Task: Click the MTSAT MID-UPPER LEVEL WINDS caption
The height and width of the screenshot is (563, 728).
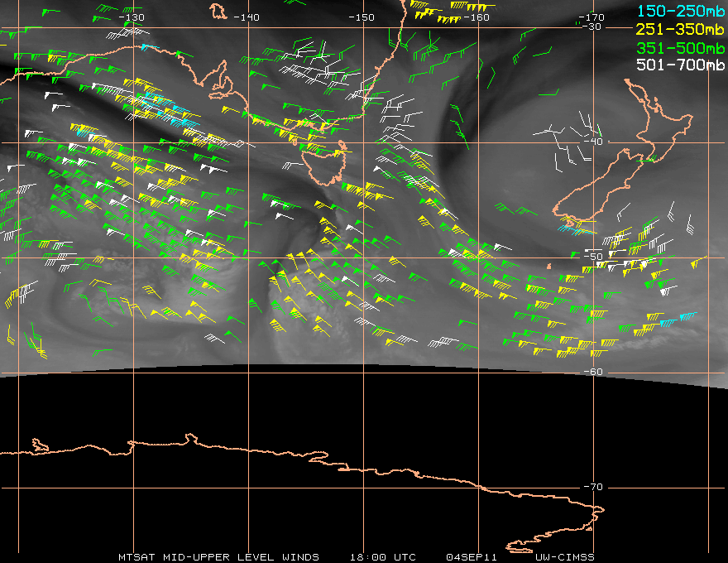Action: [218, 556]
